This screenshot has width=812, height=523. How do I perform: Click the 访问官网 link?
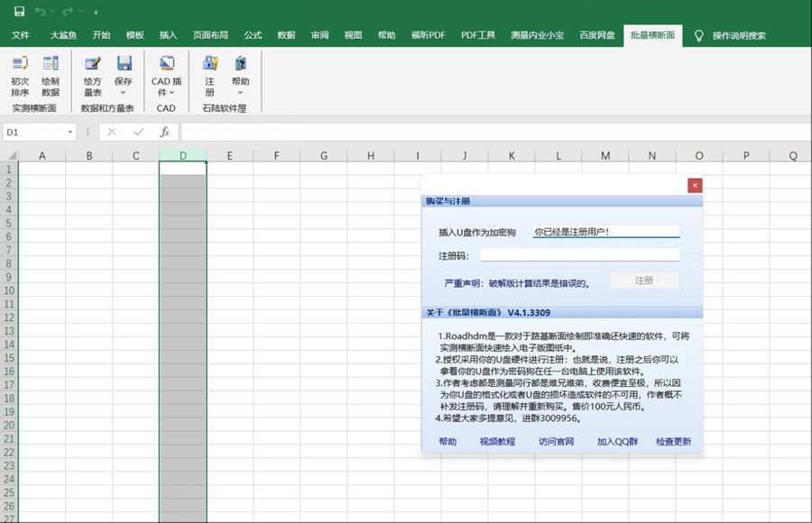pos(556,441)
